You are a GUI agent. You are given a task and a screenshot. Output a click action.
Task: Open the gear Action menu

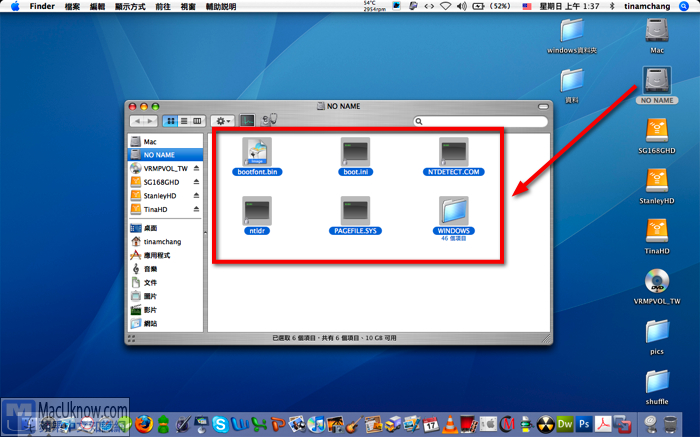(x=223, y=121)
